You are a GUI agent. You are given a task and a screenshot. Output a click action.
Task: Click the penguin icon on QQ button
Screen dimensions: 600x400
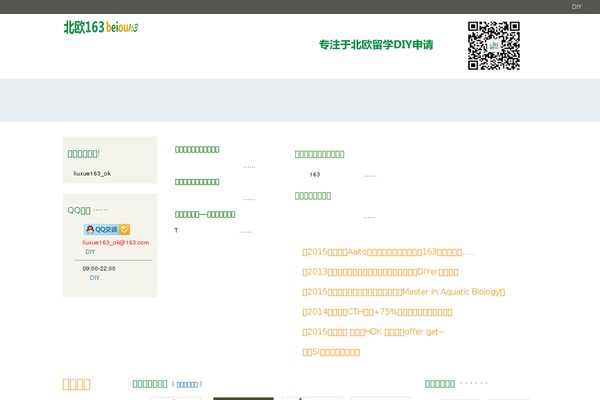point(90,229)
